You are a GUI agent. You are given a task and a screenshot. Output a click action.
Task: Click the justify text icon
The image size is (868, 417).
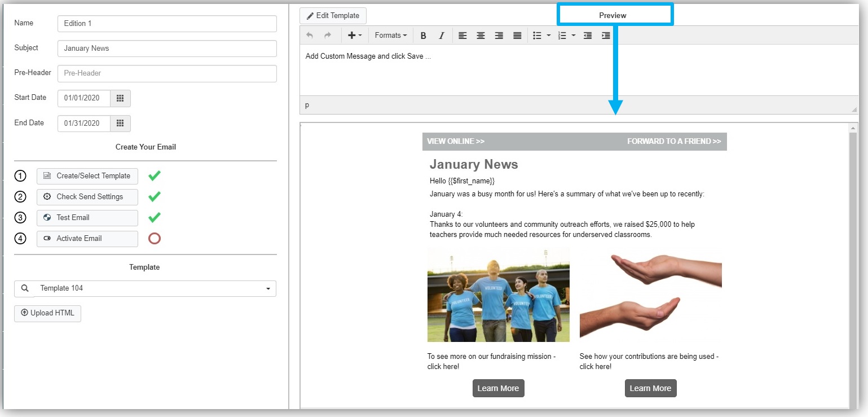pyautogui.click(x=517, y=36)
